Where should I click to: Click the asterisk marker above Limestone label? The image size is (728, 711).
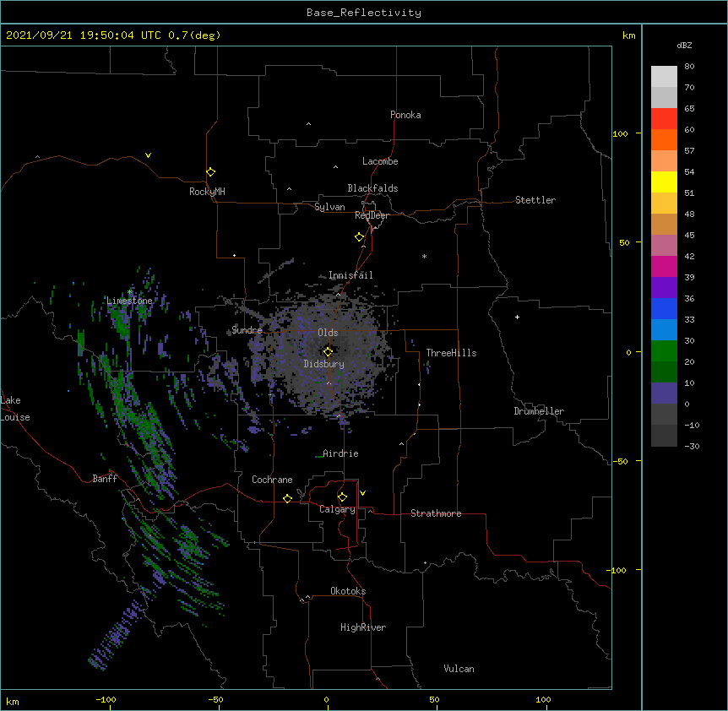[130, 292]
